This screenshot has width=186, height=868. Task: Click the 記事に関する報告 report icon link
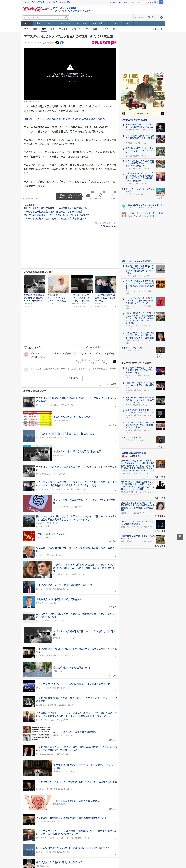[x=31, y=198]
